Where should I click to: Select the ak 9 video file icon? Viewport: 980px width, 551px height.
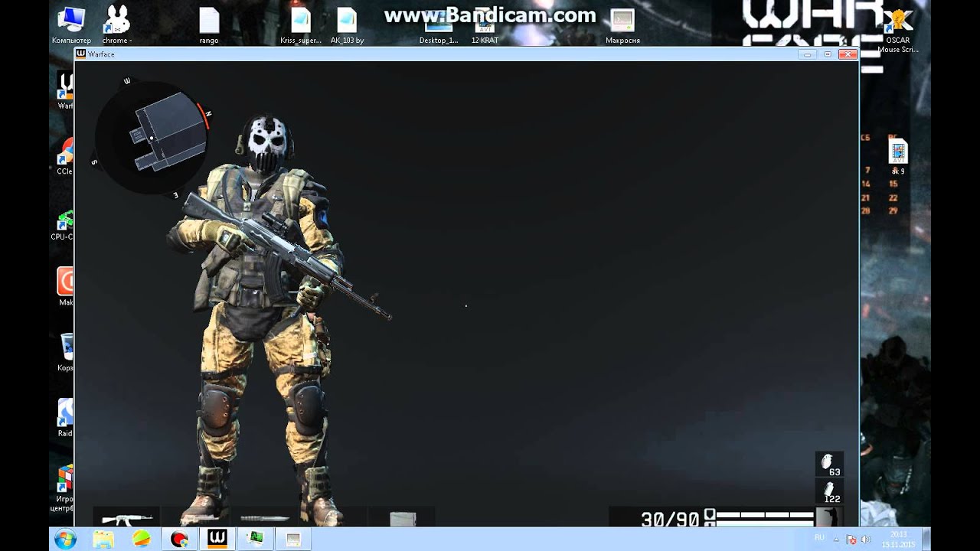click(898, 155)
